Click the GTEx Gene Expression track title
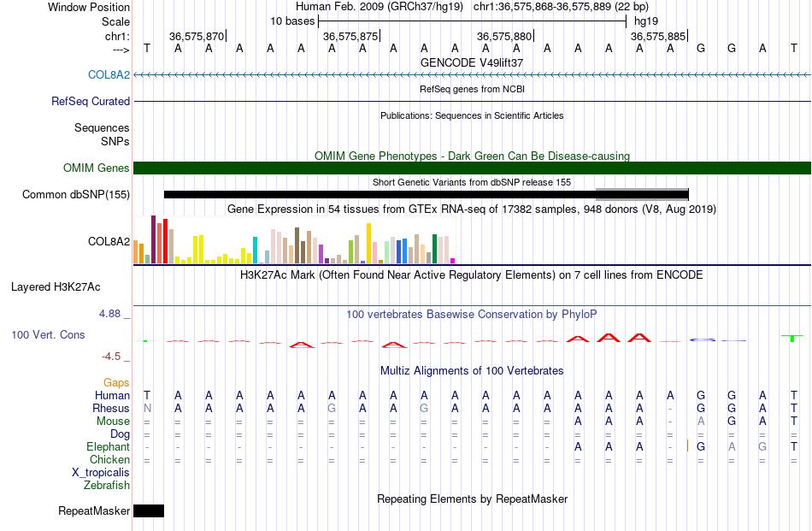This screenshot has width=812, height=531. click(x=472, y=209)
